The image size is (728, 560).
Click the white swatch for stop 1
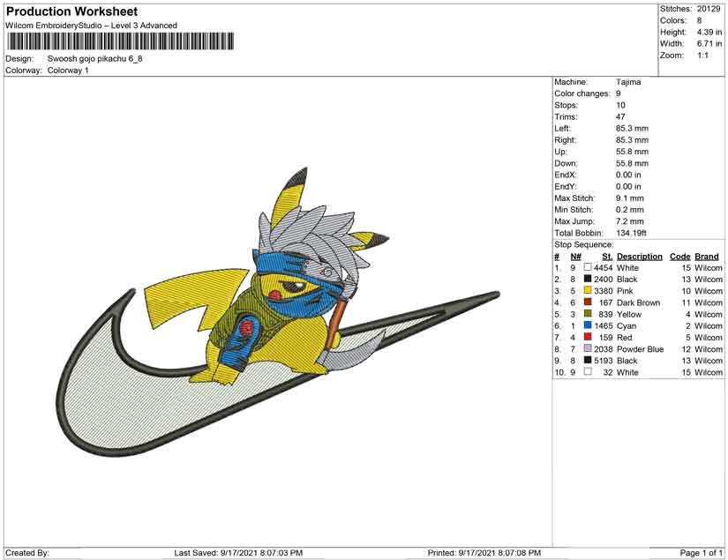pos(588,267)
